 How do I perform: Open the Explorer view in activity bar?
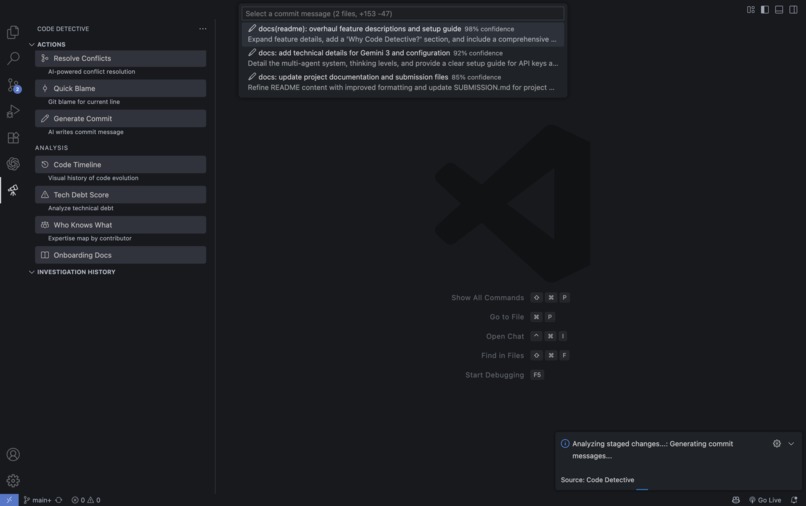tap(13, 32)
